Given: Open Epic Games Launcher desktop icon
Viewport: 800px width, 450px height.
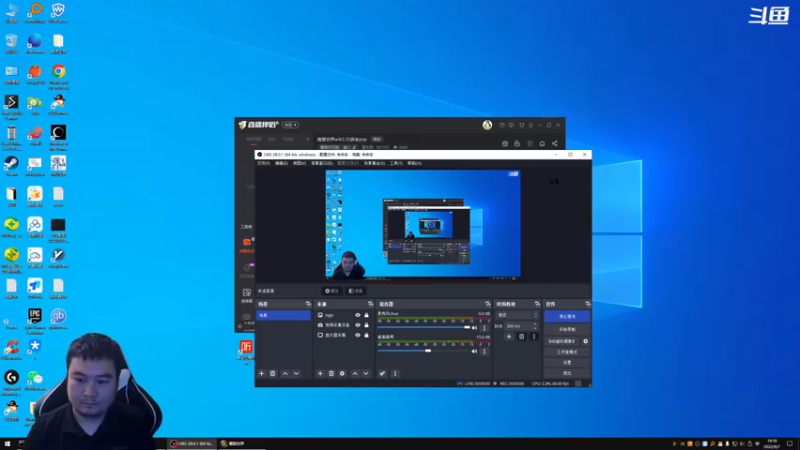Looking at the screenshot, I should pyautogui.click(x=35, y=319).
